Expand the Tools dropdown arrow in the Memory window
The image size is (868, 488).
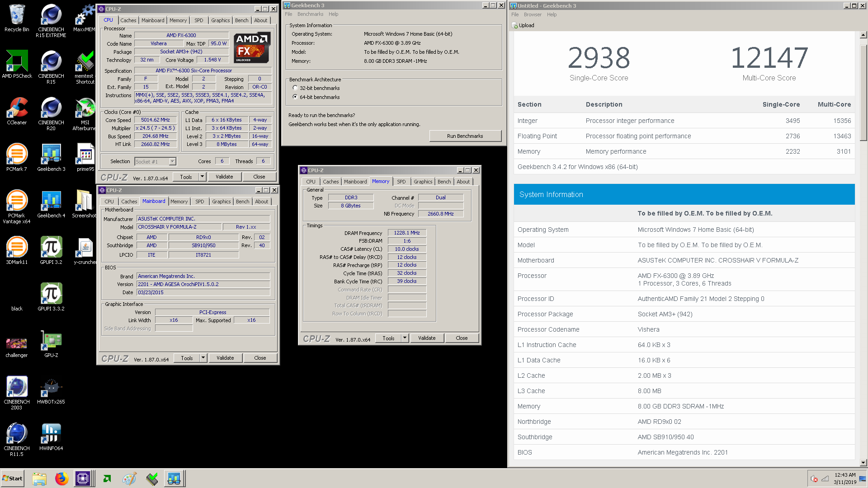(405, 338)
